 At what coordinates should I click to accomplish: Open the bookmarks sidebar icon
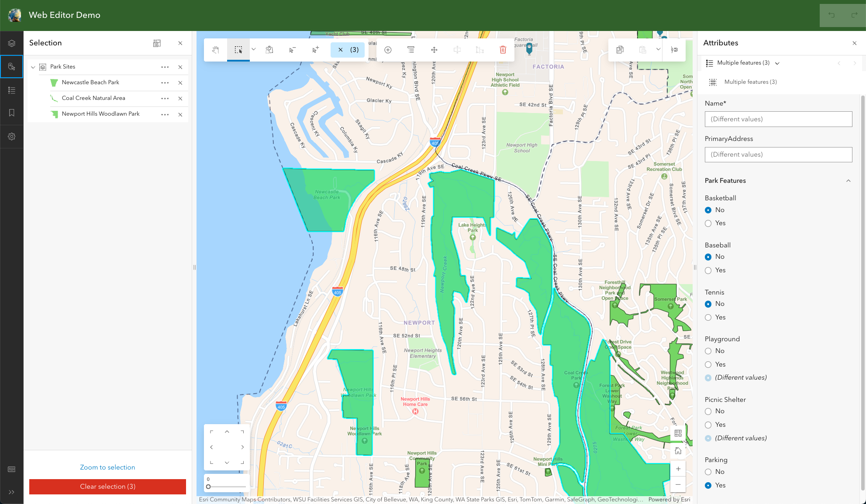pyautogui.click(x=12, y=113)
